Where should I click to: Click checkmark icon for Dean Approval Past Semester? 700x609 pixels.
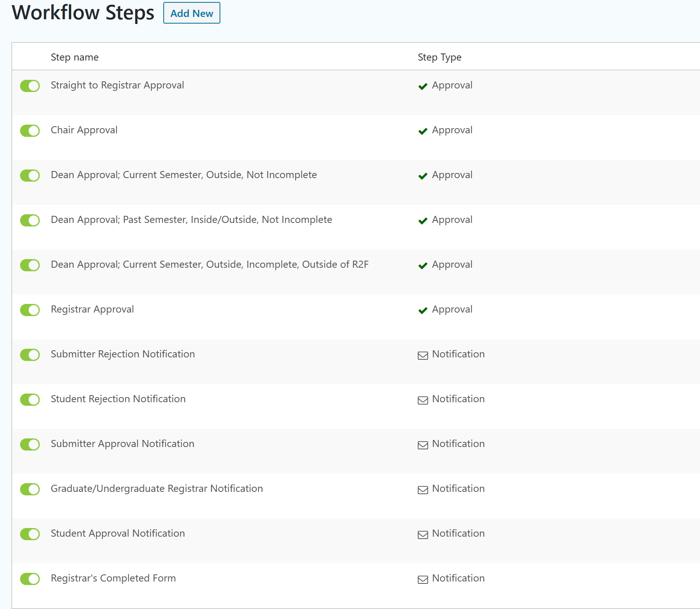[423, 221]
